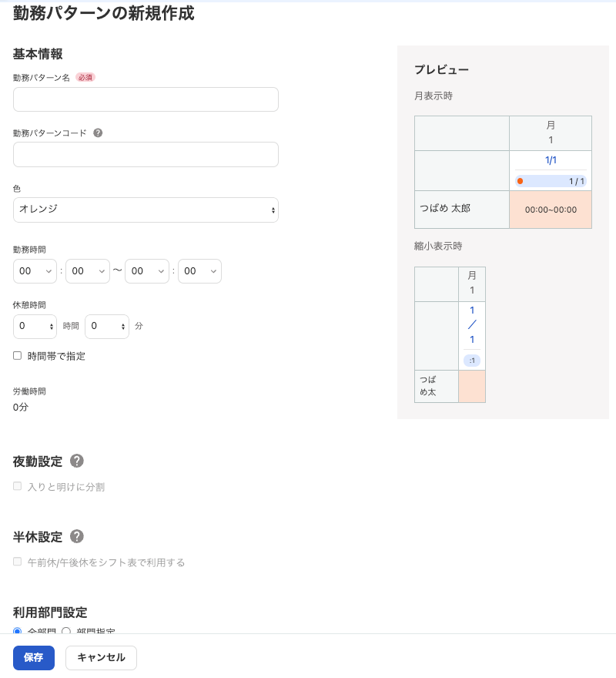
Task: Click つばめ 太郎 name cell
Action: 462,210
